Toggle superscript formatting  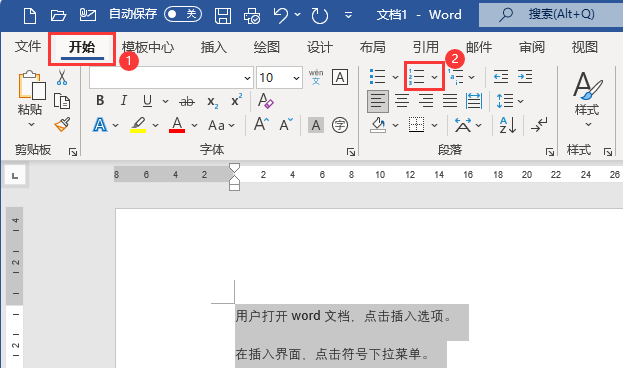coord(237,100)
